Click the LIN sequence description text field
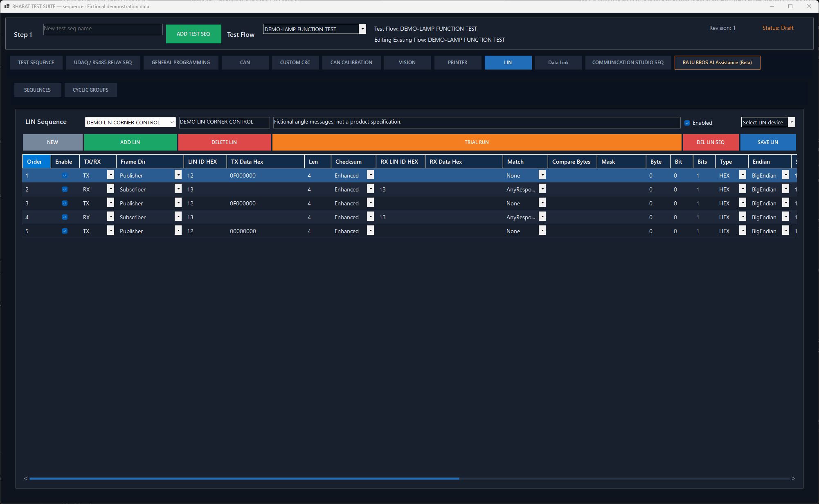The image size is (819, 504). [x=477, y=122]
